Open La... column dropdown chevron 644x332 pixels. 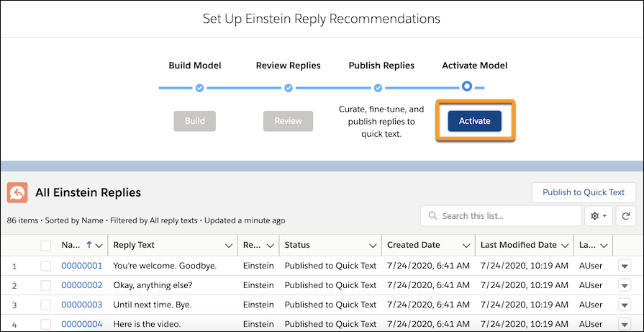603,246
